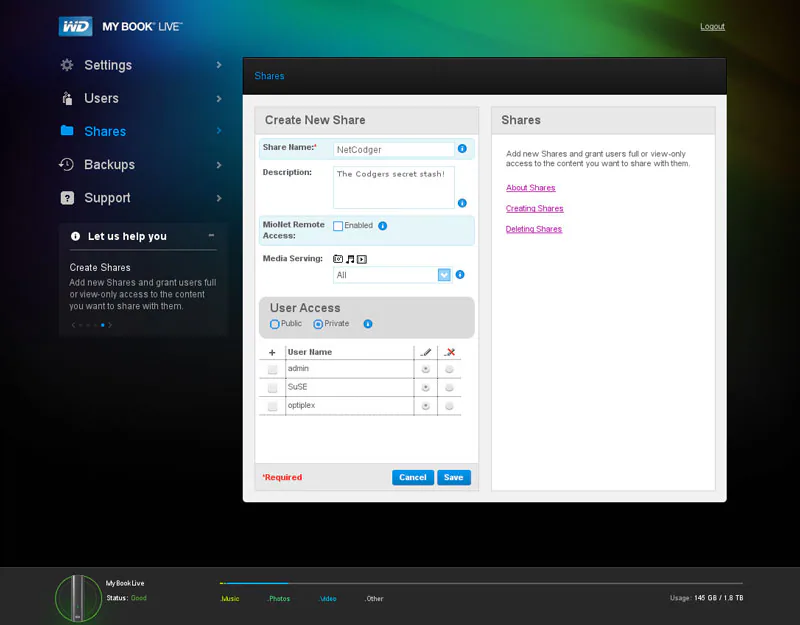Open the About Shares link
800x625 pixels.
point(531,188)
